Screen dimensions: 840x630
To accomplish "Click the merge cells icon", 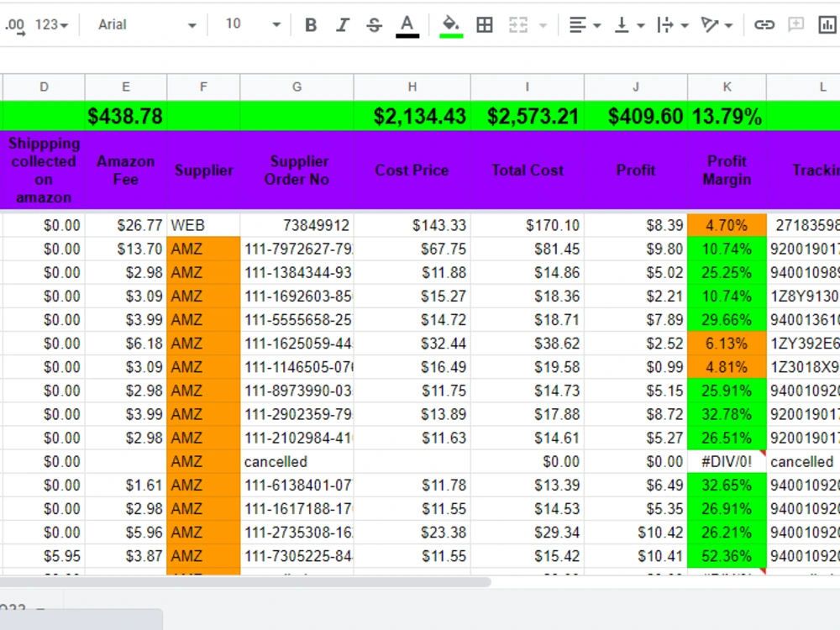I will pyautogui.click(x=518, y=24).
